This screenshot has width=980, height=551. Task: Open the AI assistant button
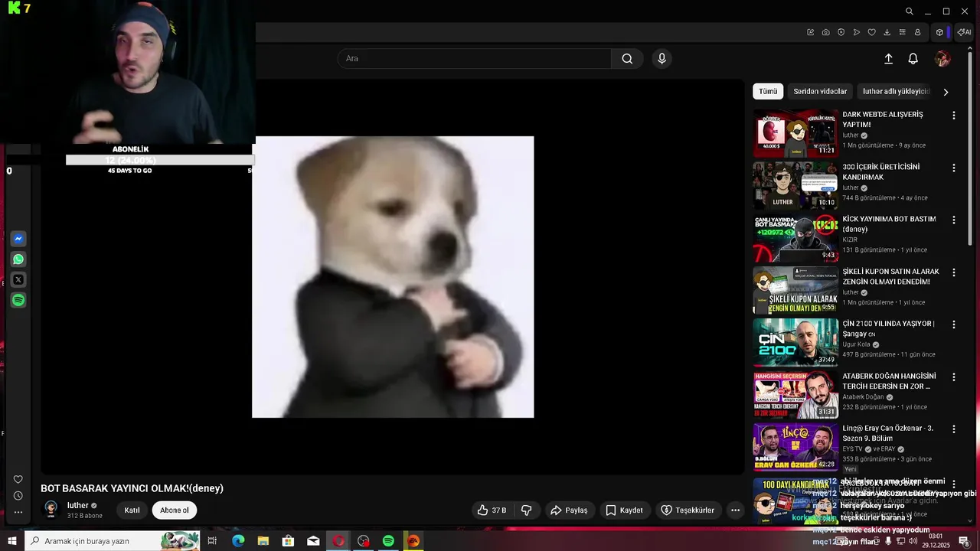[964, 32]
